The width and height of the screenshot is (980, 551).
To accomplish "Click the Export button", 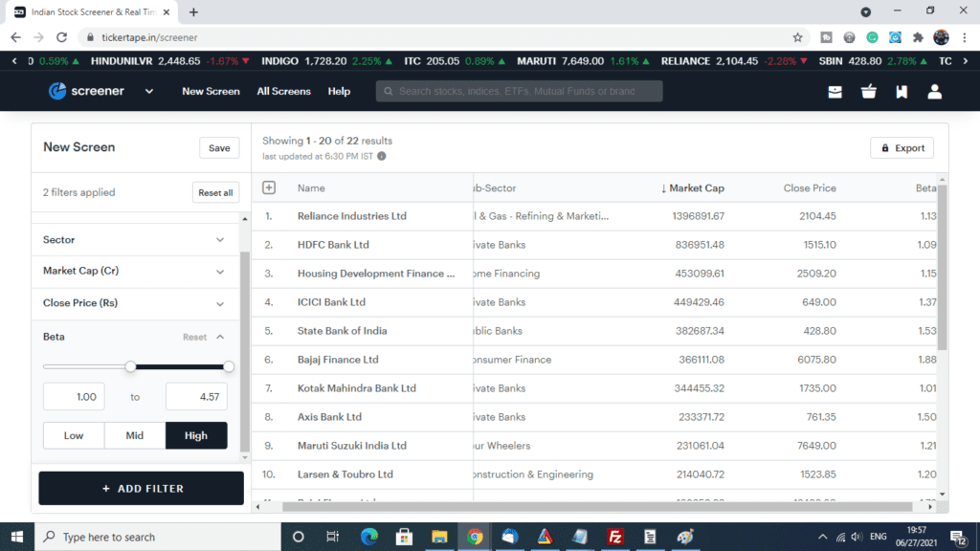I will (902, 148).
